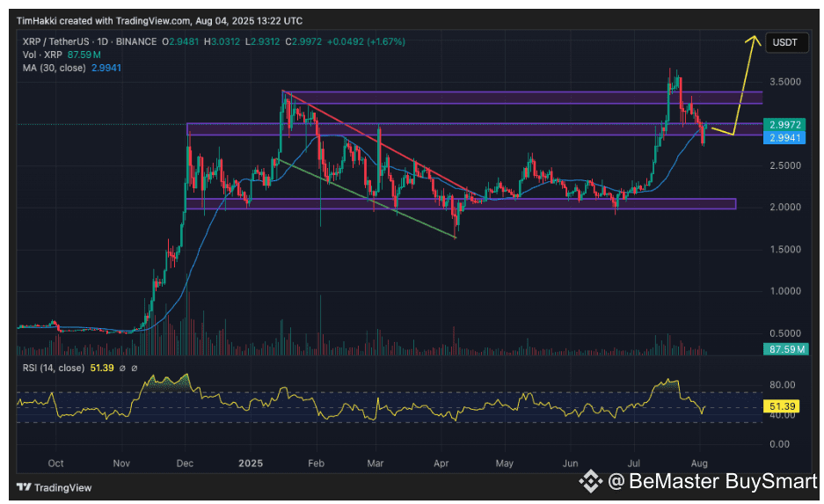The height and width of the screenshot is (504, 824).
Task: Click the Mar time axis label
Action: pos(376,464)
